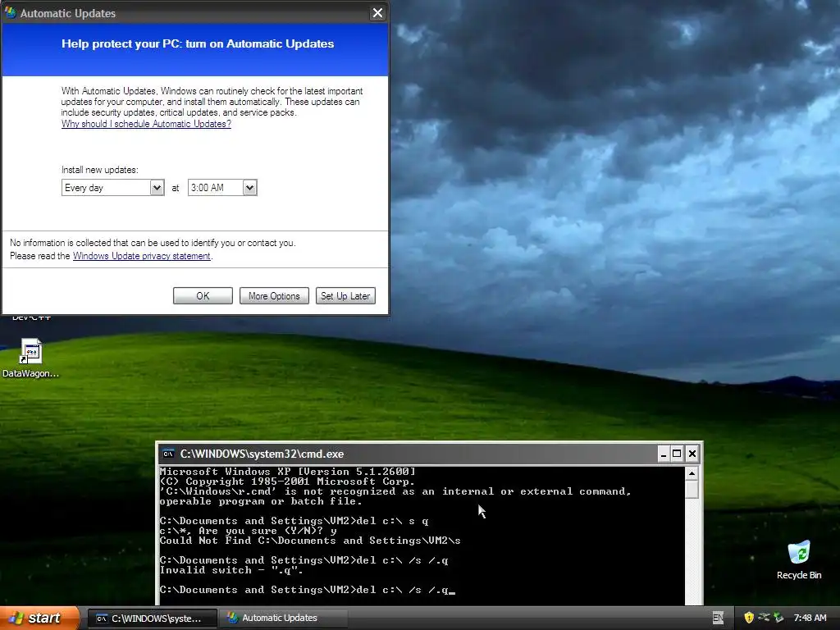Expand the 'Every day' frequency dropdown
This screenshot has width=840, height=630.
tap(157, 188)
